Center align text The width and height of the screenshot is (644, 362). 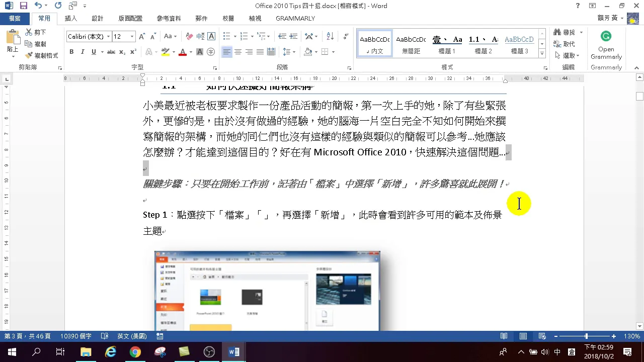pos(238,52)
